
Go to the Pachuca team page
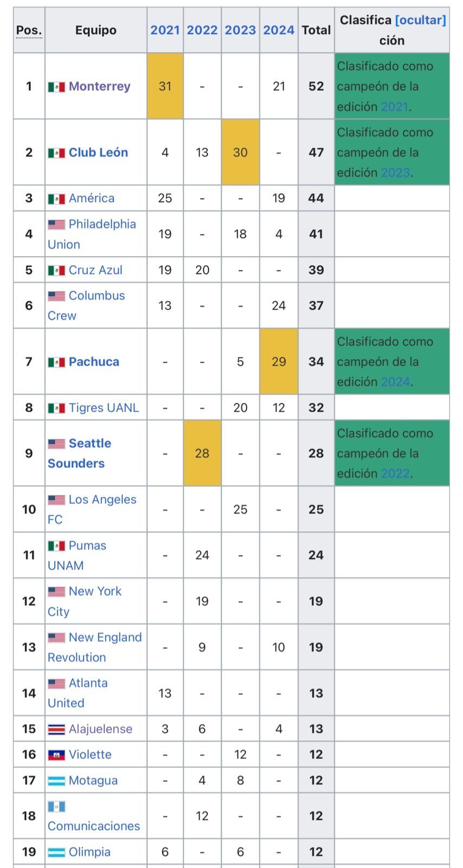click(94, 362)
